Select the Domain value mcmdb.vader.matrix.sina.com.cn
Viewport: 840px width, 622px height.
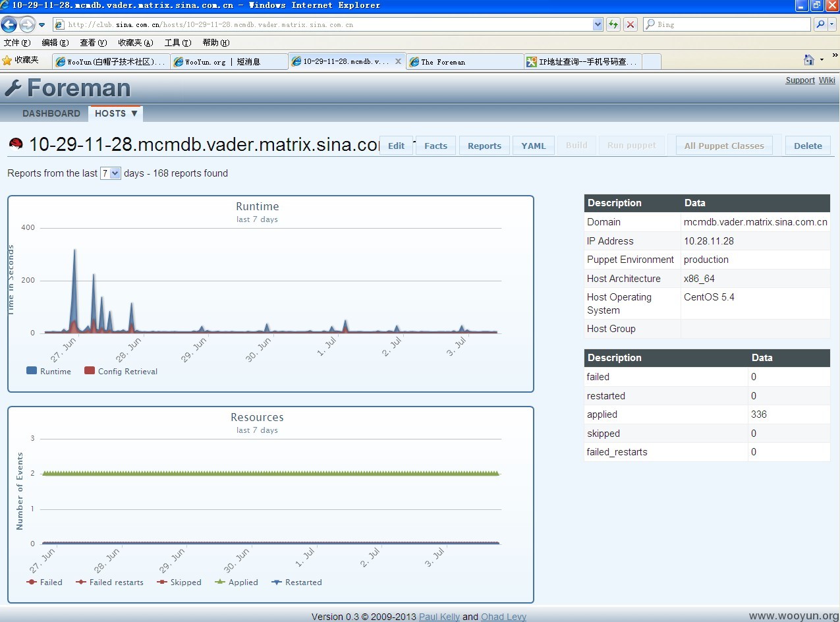pos(756,222)
